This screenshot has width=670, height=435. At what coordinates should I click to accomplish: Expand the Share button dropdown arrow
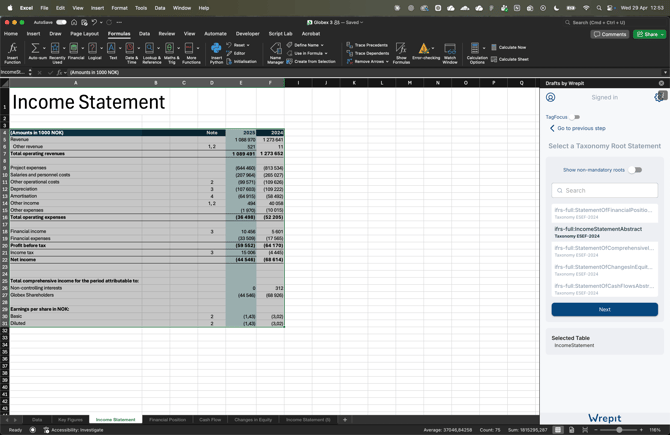[662, 34]
